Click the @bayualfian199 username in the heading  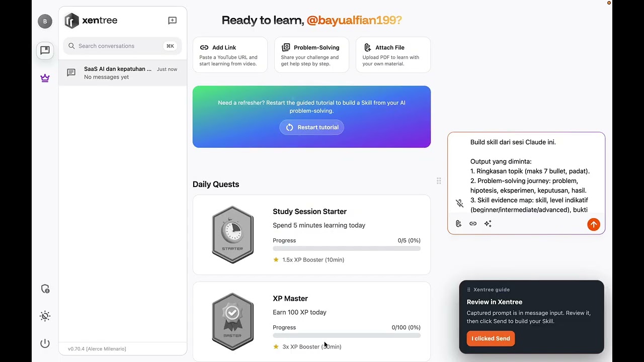click(x=354, y=21)
